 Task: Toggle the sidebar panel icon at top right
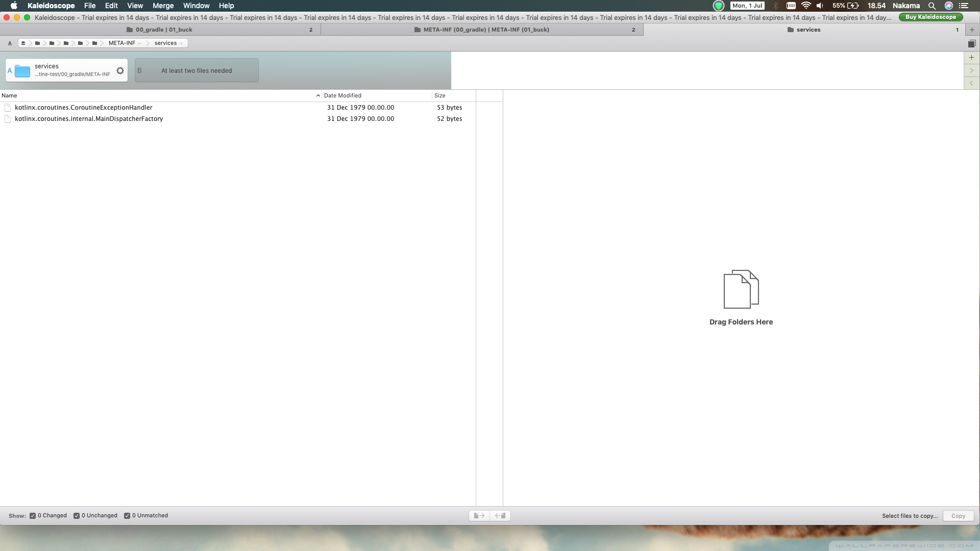coord(972,43)
